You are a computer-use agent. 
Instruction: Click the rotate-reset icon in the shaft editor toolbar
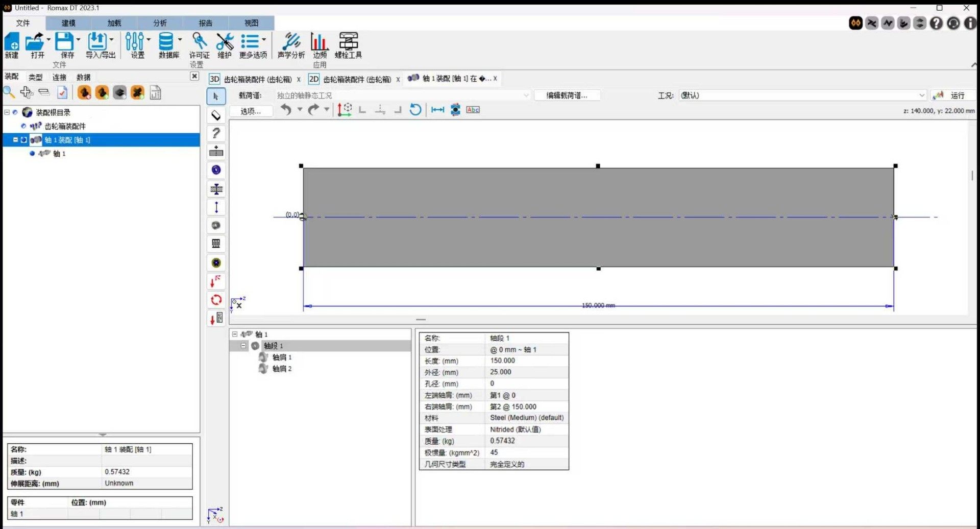(415, 110)
